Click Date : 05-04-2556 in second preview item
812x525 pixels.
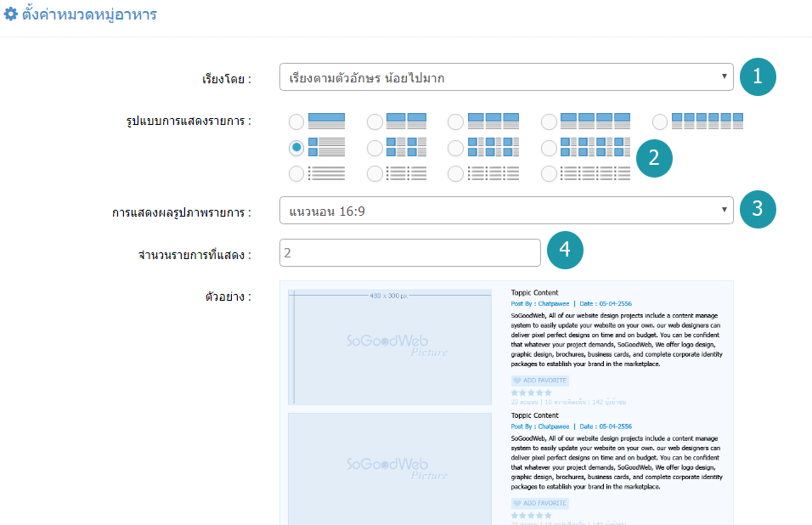pyautogui.click(x=606, y=426)
